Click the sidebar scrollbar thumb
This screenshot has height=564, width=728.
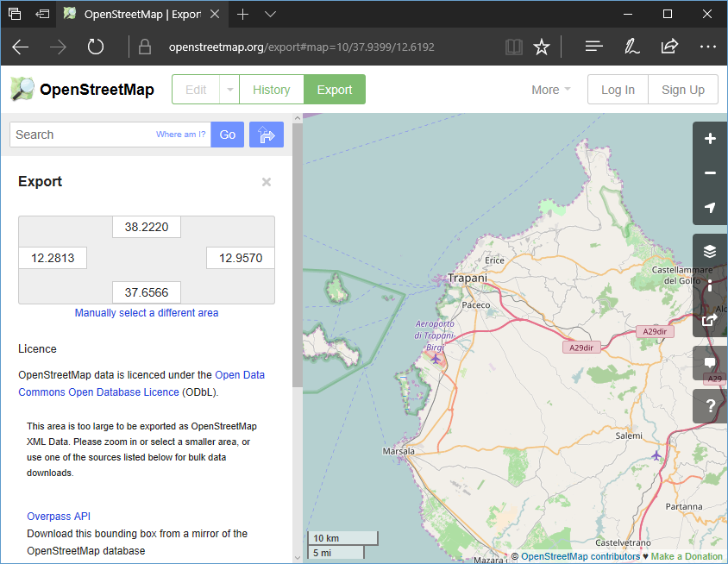298,255
